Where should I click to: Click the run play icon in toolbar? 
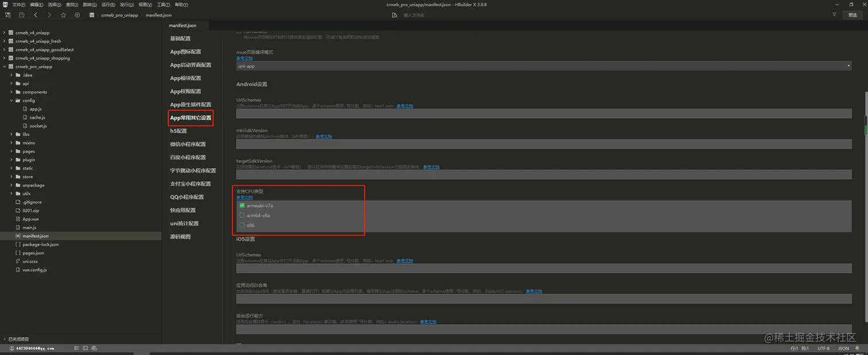click(77, 15)
